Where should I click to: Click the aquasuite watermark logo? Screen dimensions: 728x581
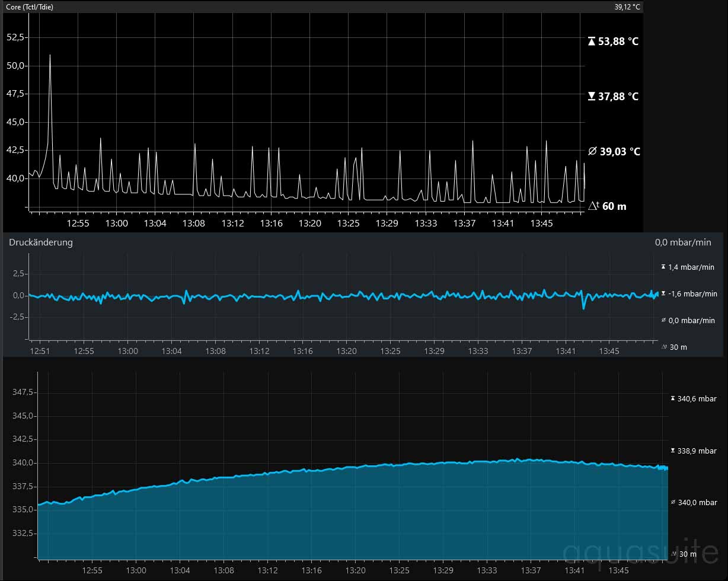tap(640, 553)
